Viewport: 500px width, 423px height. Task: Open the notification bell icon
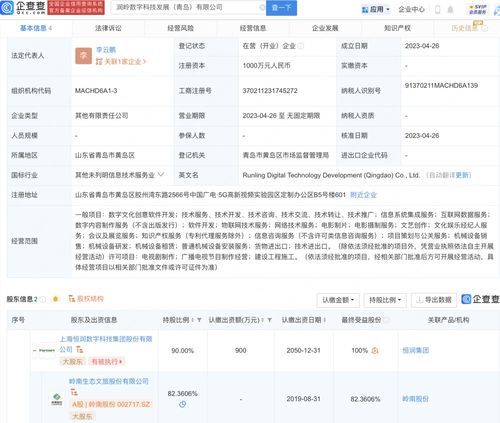(450, 10)
